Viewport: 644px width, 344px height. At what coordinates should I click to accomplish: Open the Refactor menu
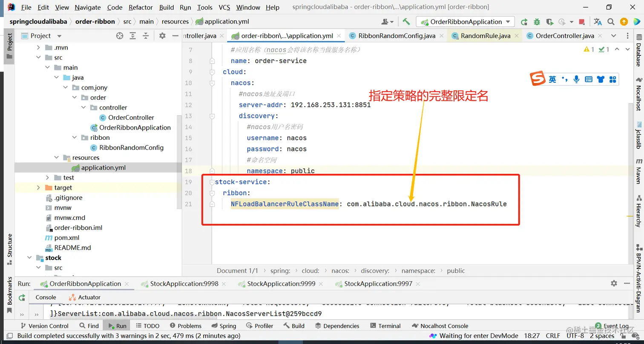[x=141, y=7]
